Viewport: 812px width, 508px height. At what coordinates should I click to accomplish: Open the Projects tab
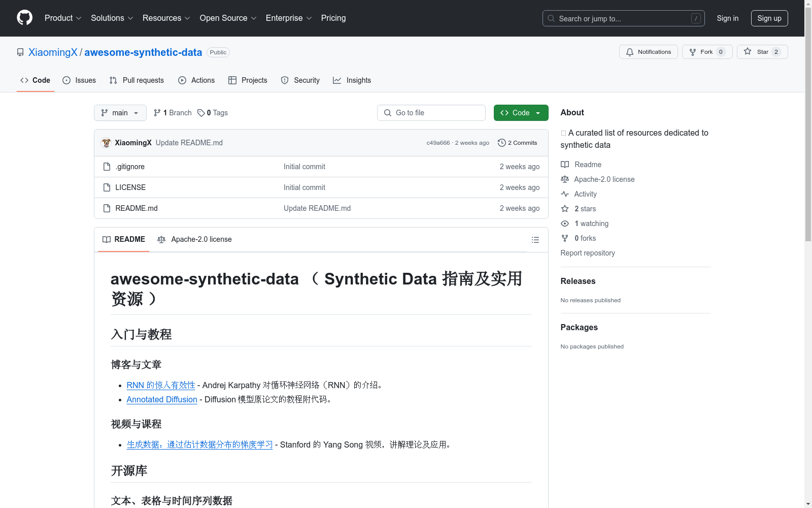click(248, 80)
